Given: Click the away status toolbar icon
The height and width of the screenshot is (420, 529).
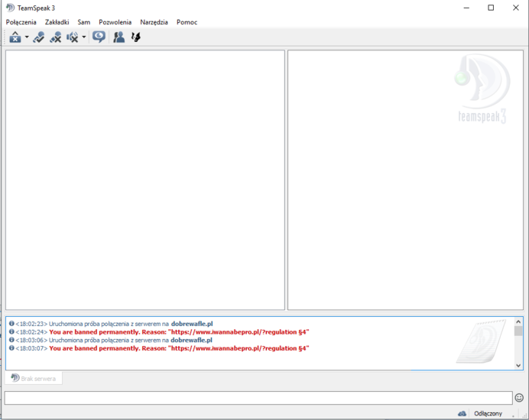Looking at the screenshot, I should [15, 37].
